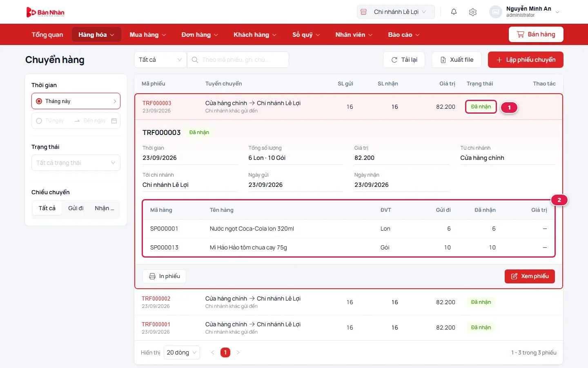Select the custom date range radio
This screenshot has width=588, height=368.
39,121
